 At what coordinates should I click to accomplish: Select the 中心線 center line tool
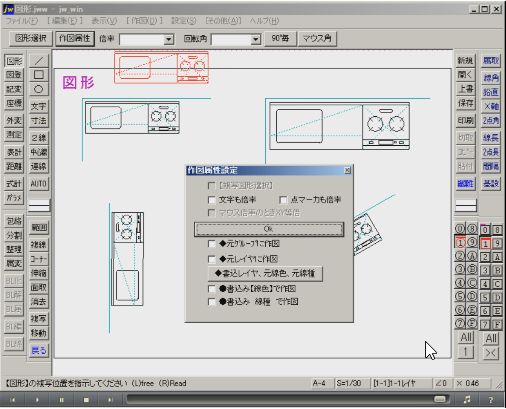pos(39,152)
